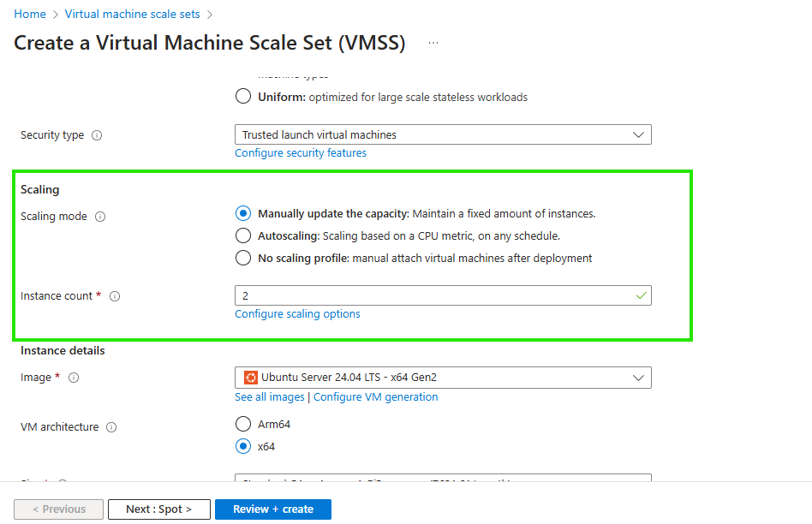Select the Uniform orchestration radio button
This screenshot has height=524, width=812.
tap(243, 97)
